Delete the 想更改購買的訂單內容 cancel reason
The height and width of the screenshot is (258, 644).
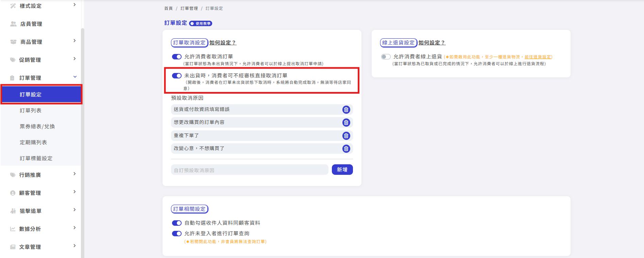(x=346, y=123)
